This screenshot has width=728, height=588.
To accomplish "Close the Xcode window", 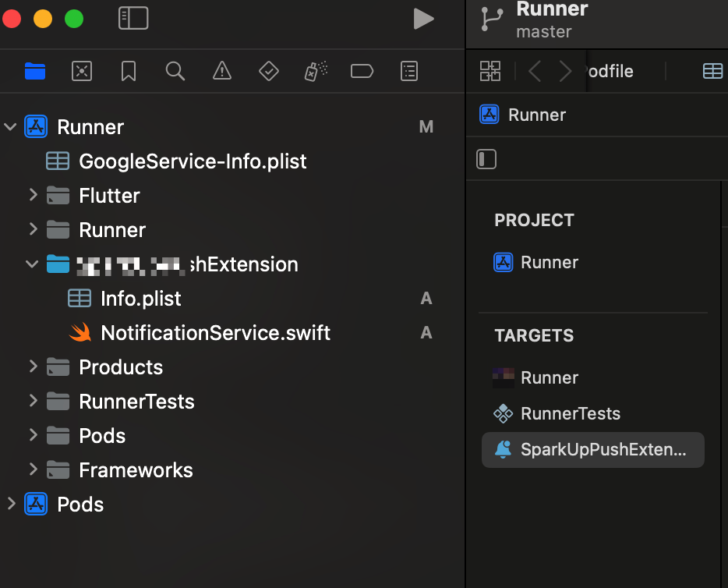I will (12, 19).
